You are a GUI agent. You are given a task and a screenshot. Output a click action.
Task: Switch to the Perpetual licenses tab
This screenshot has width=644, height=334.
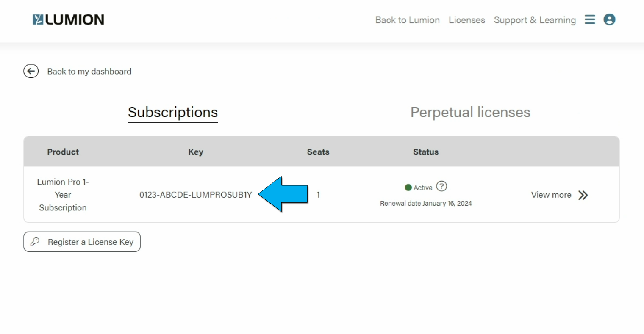(470, 113)
